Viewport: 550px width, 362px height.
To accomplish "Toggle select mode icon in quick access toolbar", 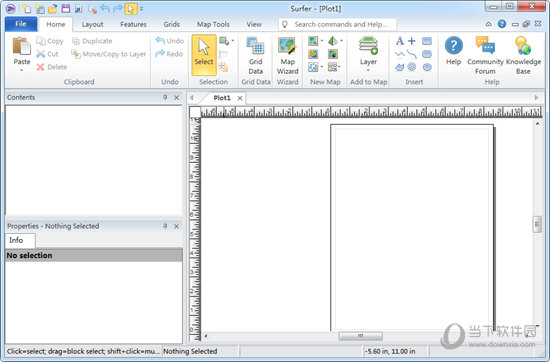I will tap(131, 8).
